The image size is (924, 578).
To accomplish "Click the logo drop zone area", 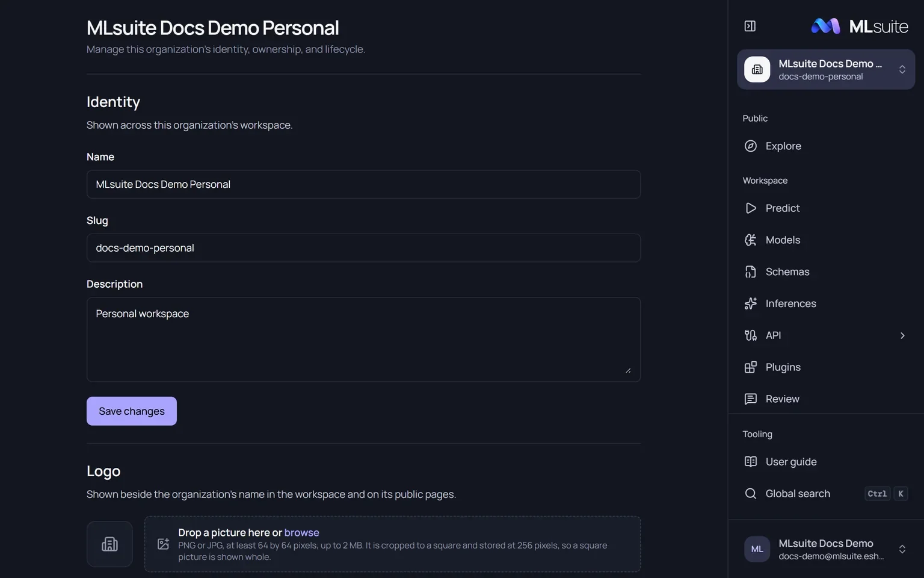I will click(392, 544).
